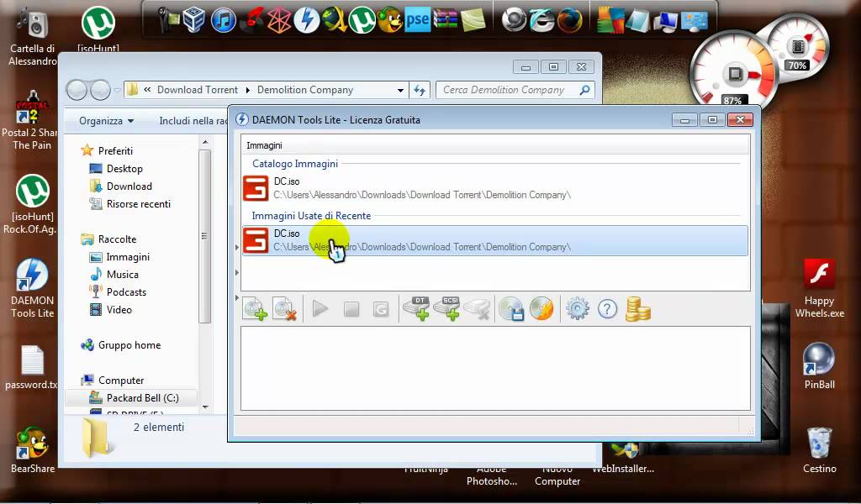Click the navigation pane scroll-up arrow
861x504 pixels.
(x=205, y=142)
